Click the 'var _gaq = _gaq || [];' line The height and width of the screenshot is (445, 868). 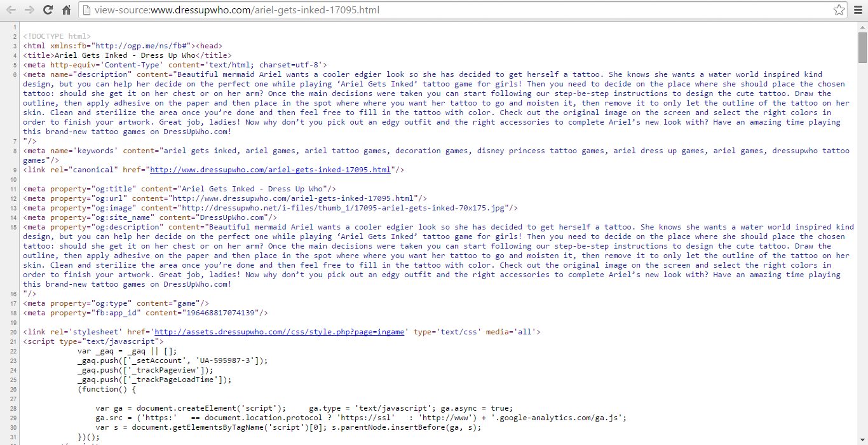pos(127,351)
